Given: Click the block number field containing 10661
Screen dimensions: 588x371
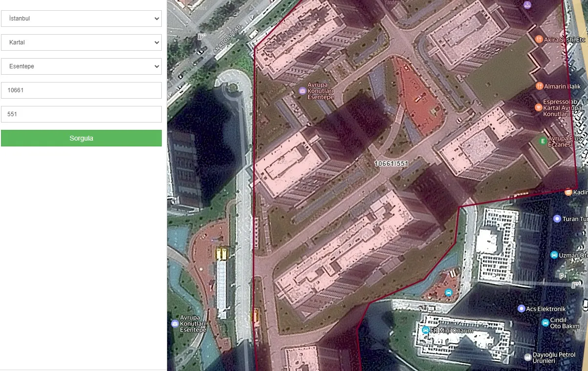Looking at the screenshot, I should click(81, 90).
